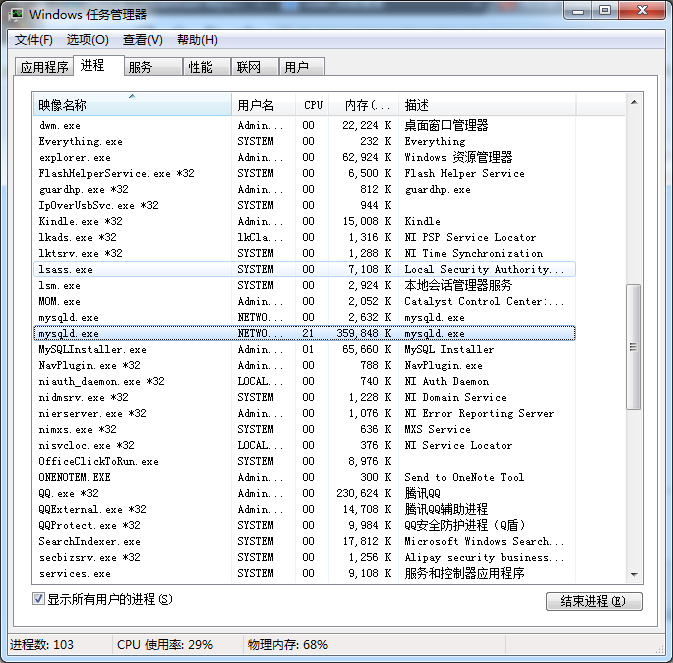Select the lsm.exe process
Screen dimensions: 673x663
(x=304, y=285)
